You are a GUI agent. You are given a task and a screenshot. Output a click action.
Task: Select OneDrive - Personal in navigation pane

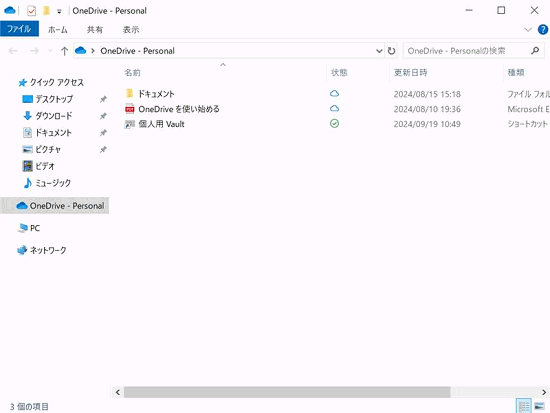(55, 206)
